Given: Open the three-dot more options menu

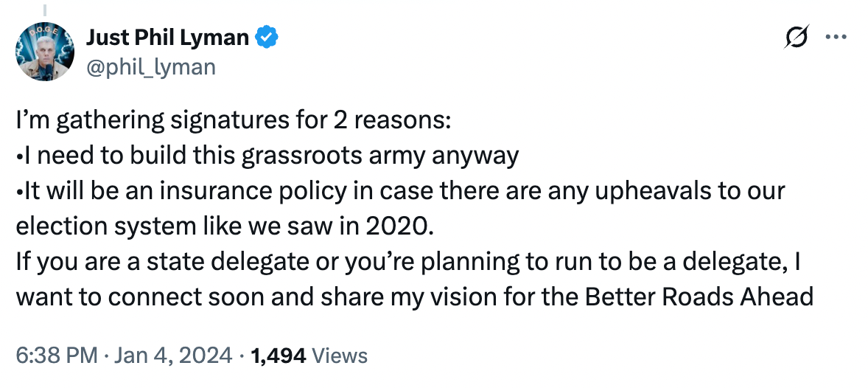Looking at the screenshot, I should pyautogui.click(x=836, y=37).
